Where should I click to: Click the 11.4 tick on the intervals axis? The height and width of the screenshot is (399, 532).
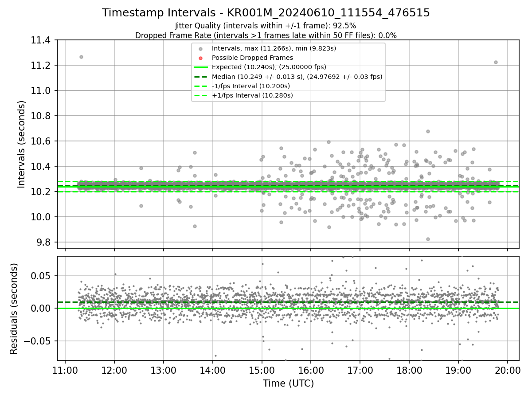coord(42,40)
